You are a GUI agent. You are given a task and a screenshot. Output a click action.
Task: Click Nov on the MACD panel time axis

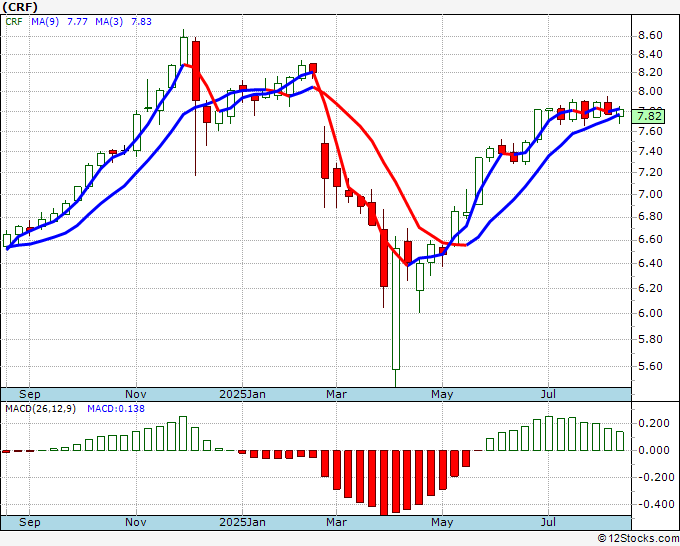click(136, 522)
